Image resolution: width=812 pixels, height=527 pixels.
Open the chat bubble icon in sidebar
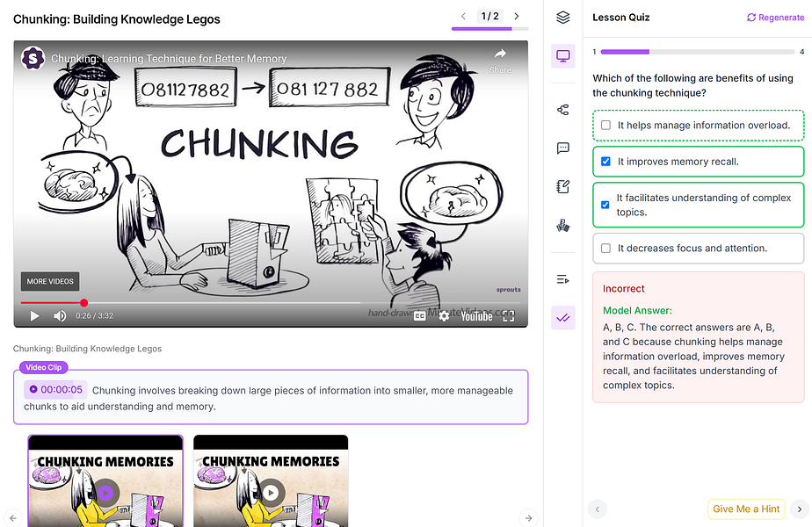563,148
